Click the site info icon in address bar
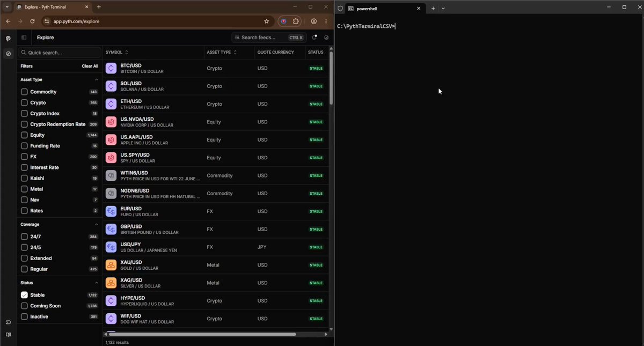 click(47, 21)
